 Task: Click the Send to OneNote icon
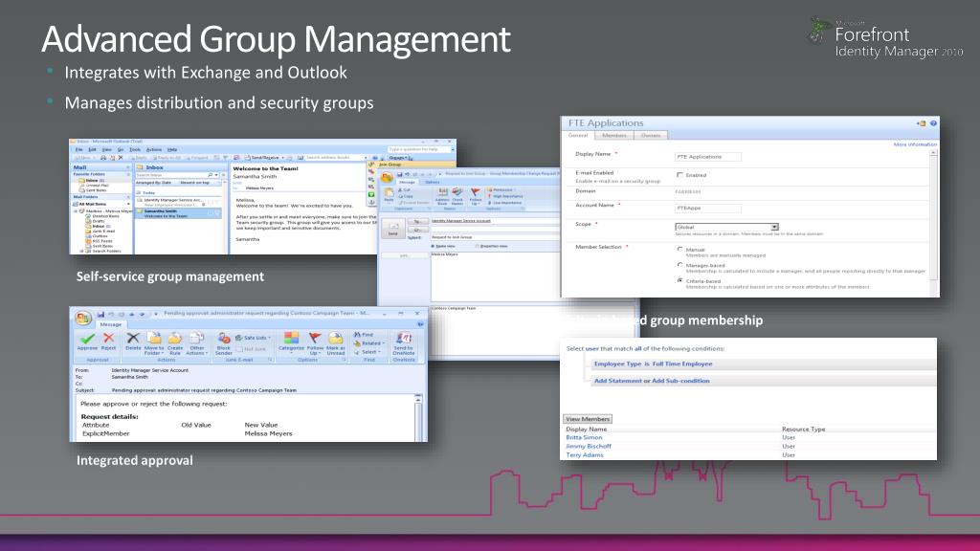404,338
